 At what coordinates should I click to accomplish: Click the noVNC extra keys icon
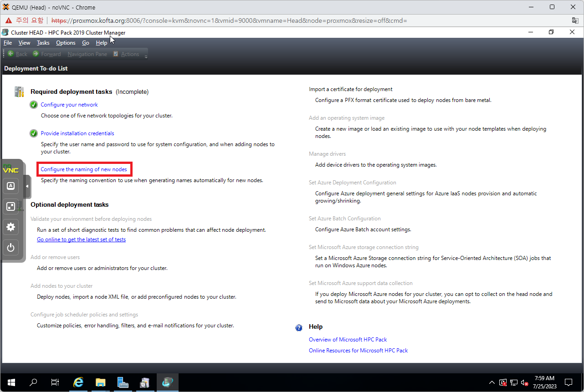(11, 186)
